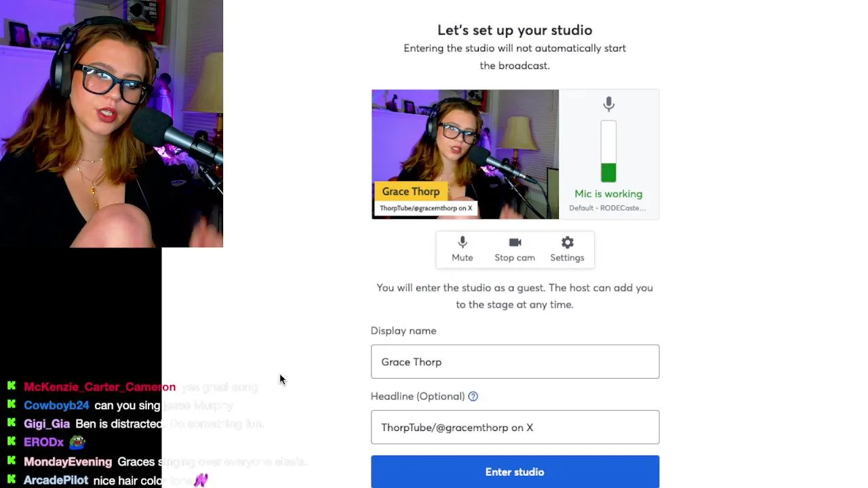Open the headline help question mark
868x488 pixels.
coord(473,396)
